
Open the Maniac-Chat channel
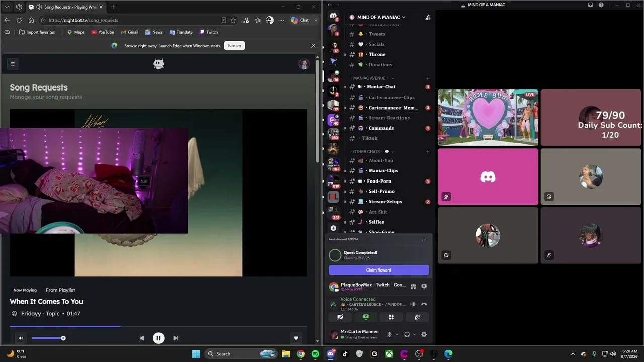pos(390,87)
